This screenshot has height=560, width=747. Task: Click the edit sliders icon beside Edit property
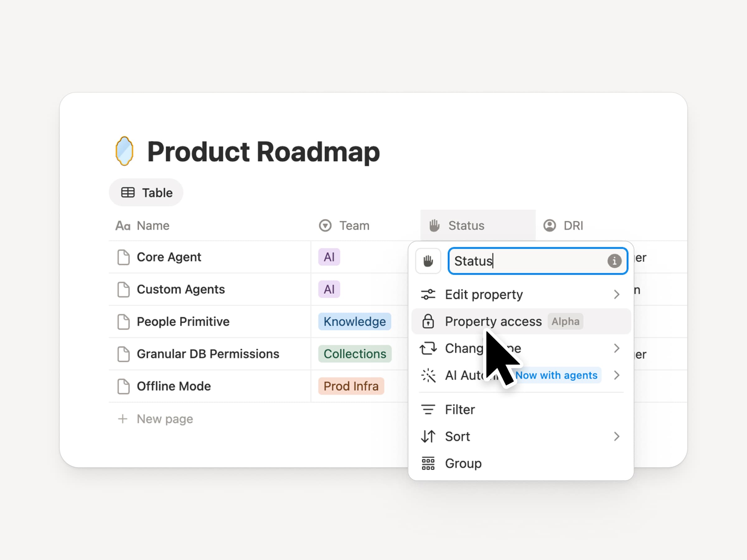click(428, 295)
